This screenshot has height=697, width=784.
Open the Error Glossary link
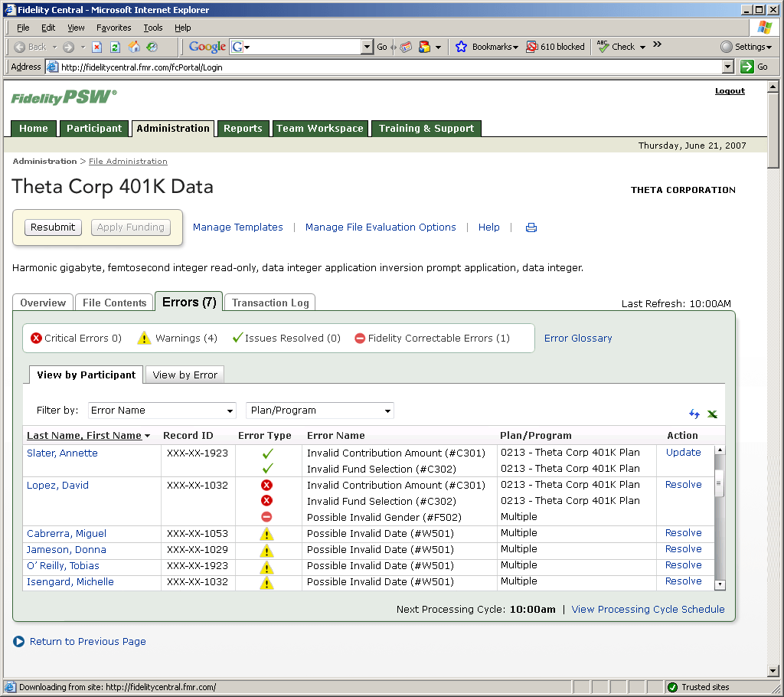point(578,339)
